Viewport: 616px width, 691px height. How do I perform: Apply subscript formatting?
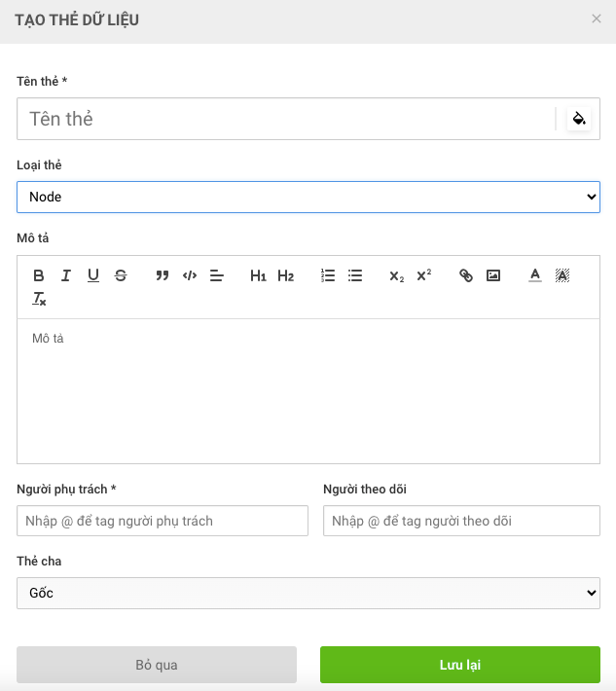pos(397,275)
